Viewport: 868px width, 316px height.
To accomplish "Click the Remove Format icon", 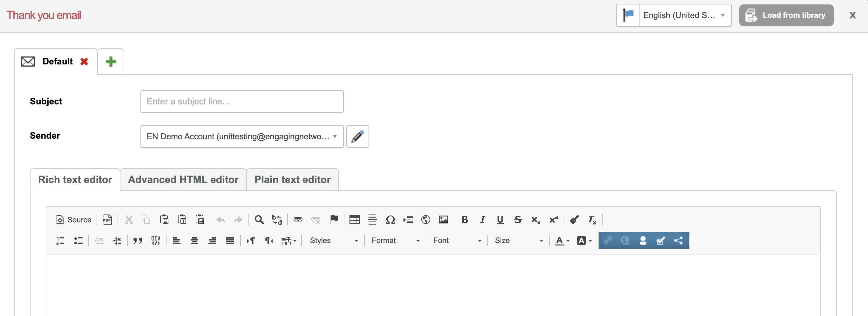I will click(592, 220).
